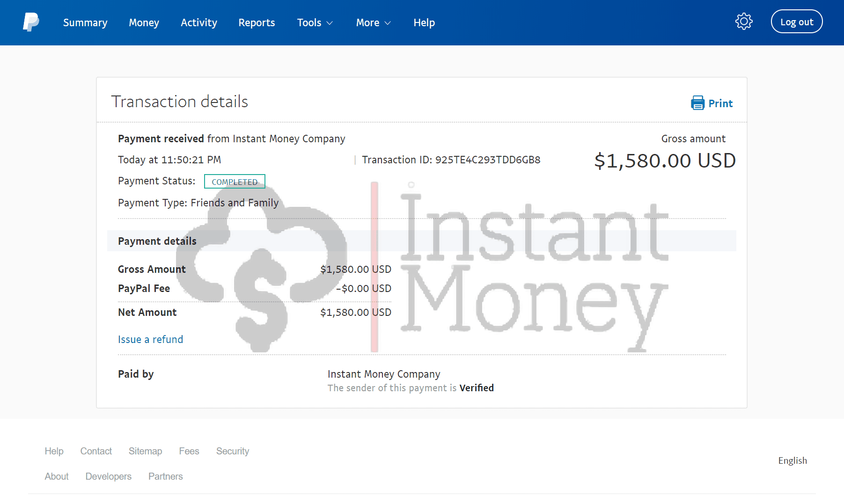844x504 pixels.
Task: Open the Contact footer link
Action: point(96,451)
